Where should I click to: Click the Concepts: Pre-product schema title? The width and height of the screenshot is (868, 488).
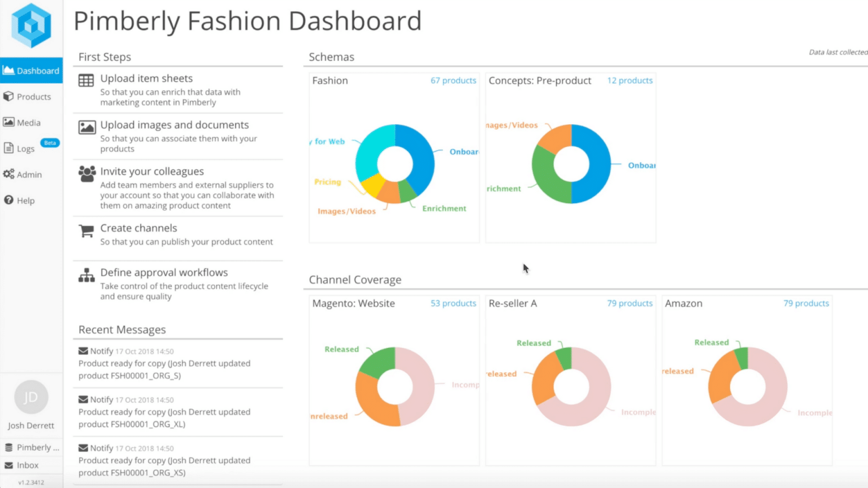tap(540, 81)
